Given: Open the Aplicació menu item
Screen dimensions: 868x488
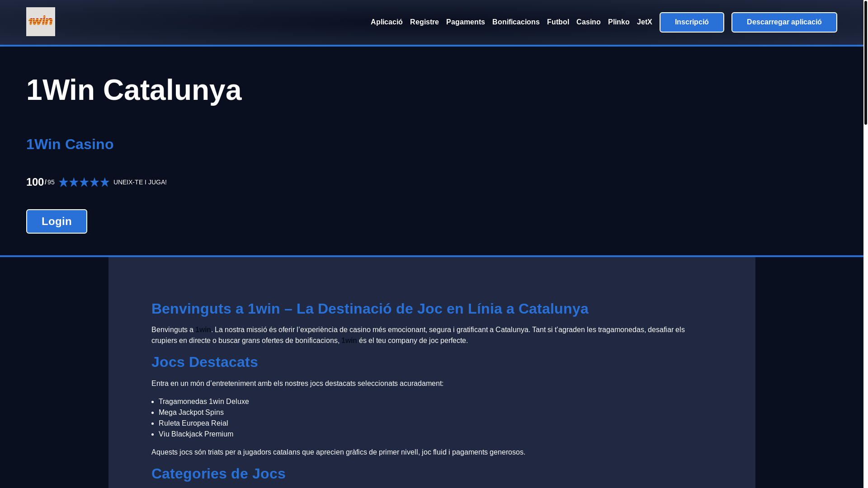Looking at the screenshot, I should pos(387,22).
